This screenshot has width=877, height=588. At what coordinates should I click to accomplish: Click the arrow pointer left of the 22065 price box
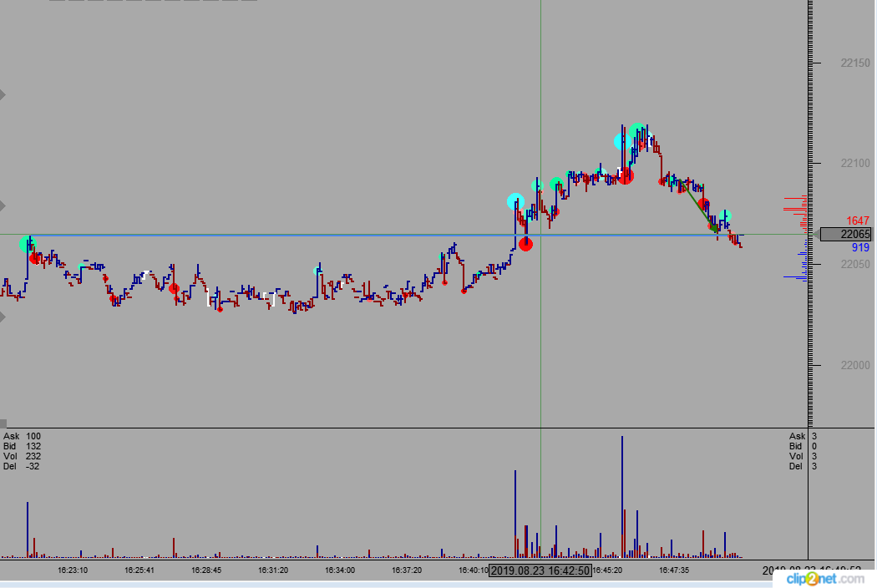click(816, 235)
